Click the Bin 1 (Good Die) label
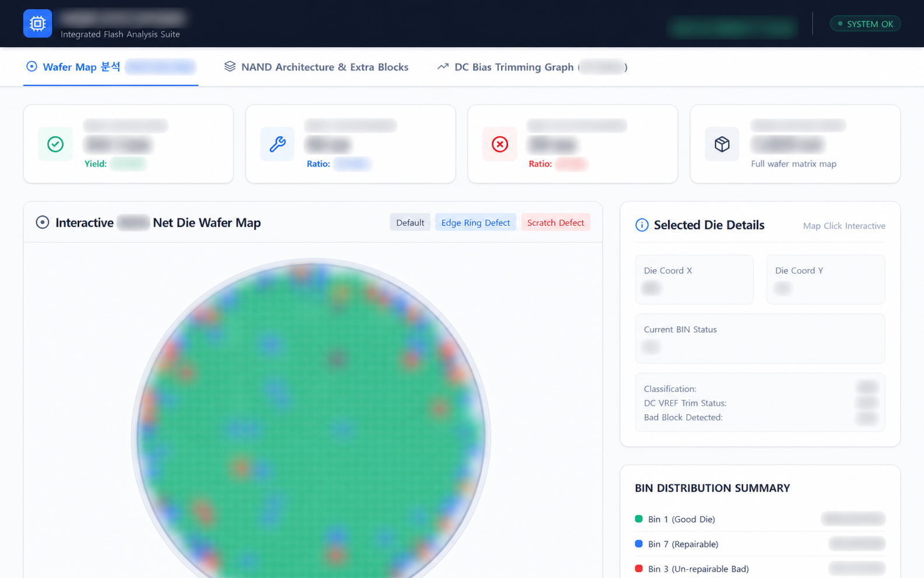 pyautogui.click(x=682, y=519)
